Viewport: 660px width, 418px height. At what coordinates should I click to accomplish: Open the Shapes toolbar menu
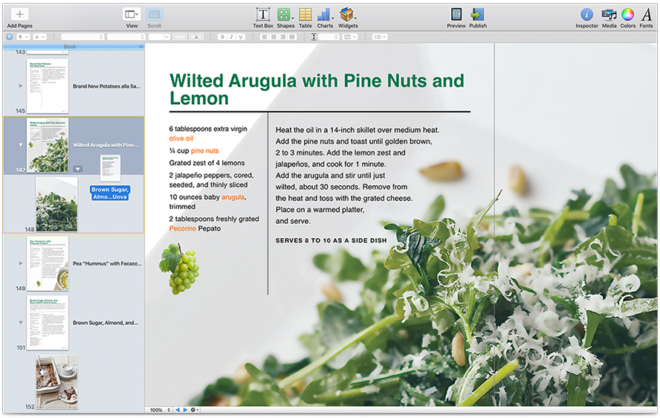285,18
